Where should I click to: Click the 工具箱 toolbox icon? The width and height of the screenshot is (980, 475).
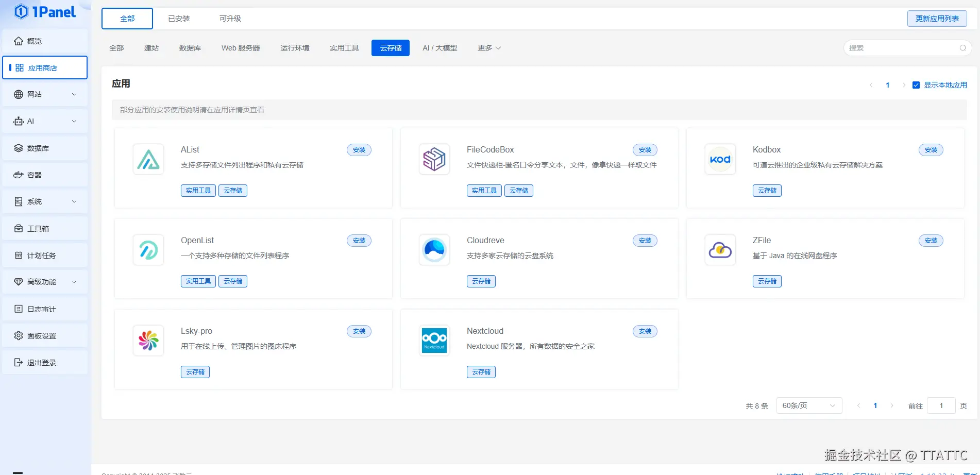coord(19,228)
